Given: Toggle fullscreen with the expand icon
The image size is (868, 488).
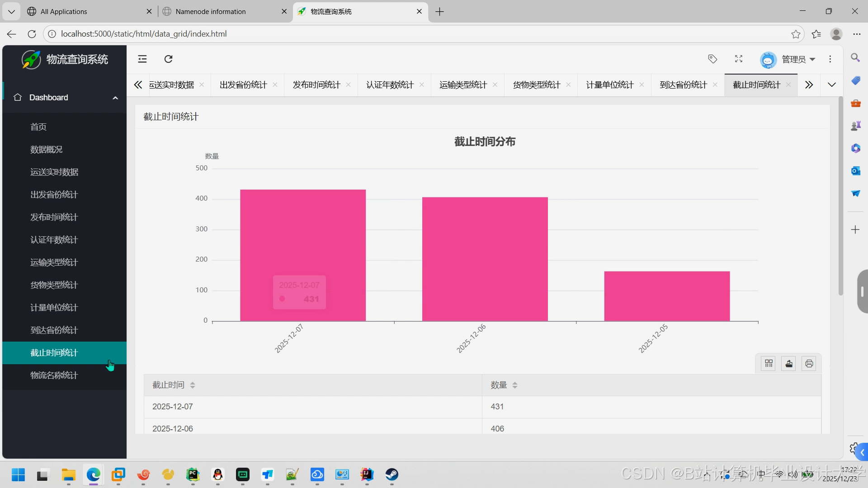Looking at the screenshot, I should pyautogui.click(x=739, y=59).
